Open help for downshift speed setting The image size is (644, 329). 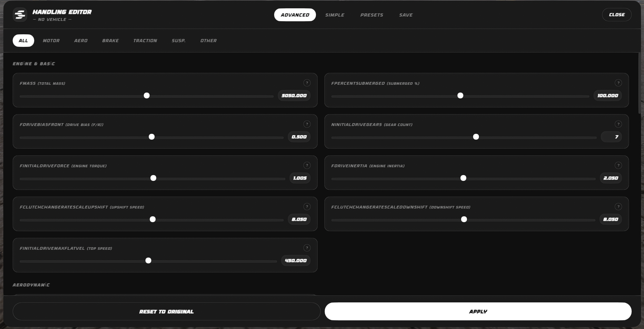pos(618,207)
